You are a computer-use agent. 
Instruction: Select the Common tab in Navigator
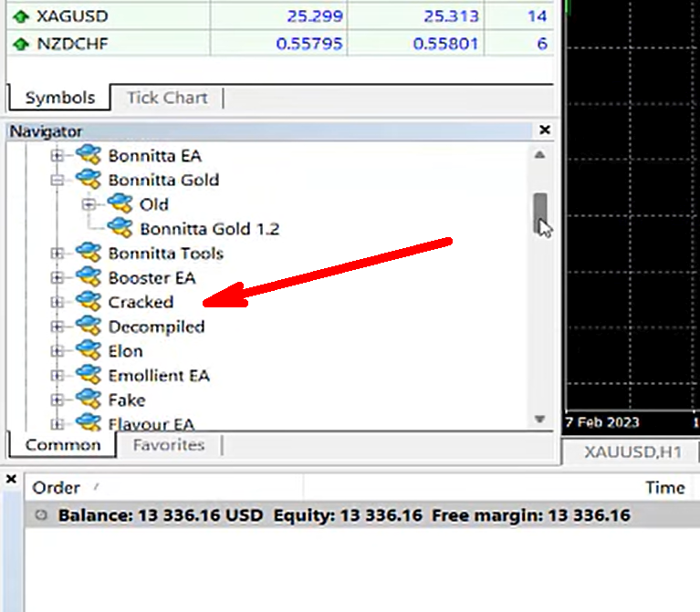(62, 445)
